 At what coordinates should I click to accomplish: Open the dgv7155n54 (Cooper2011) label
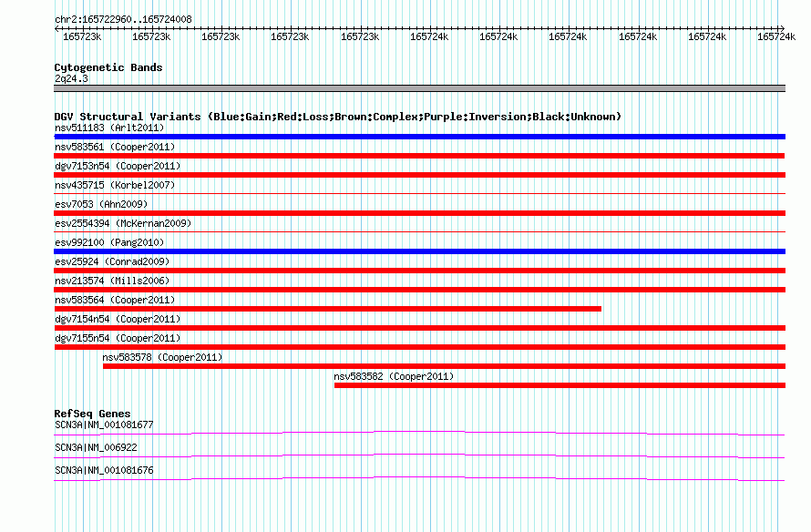(118, 338)
